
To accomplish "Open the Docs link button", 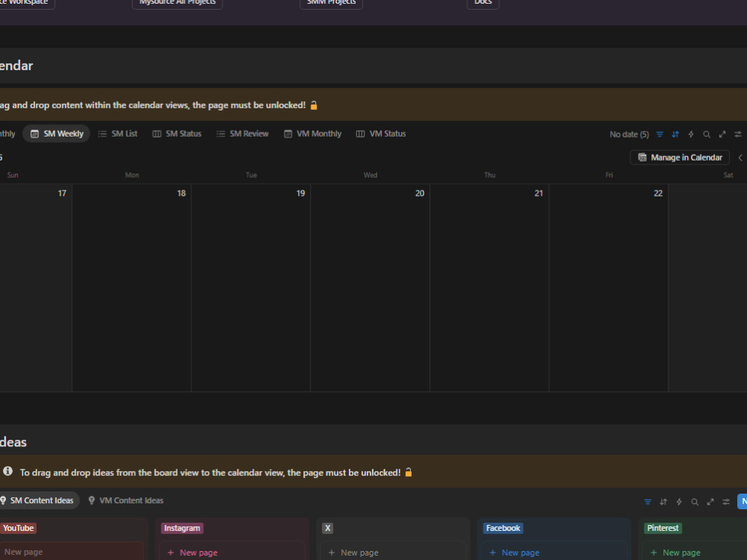I will [483, 3].
